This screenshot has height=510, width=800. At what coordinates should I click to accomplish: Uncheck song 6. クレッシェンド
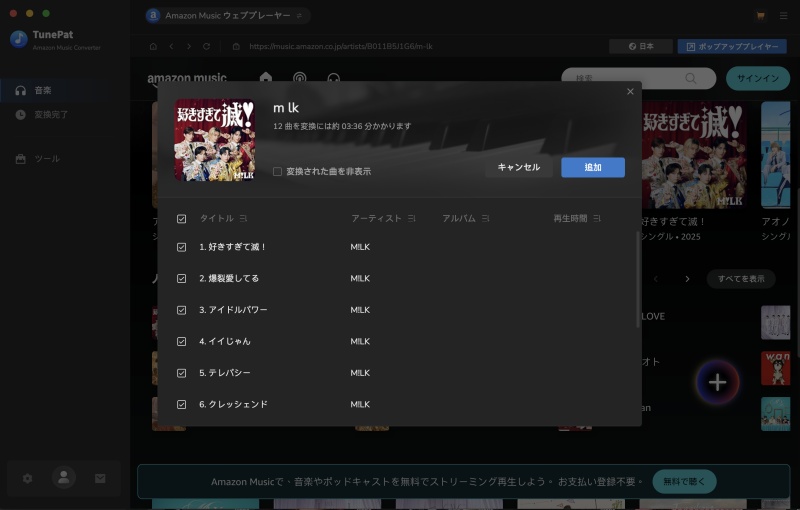point(181,404)
